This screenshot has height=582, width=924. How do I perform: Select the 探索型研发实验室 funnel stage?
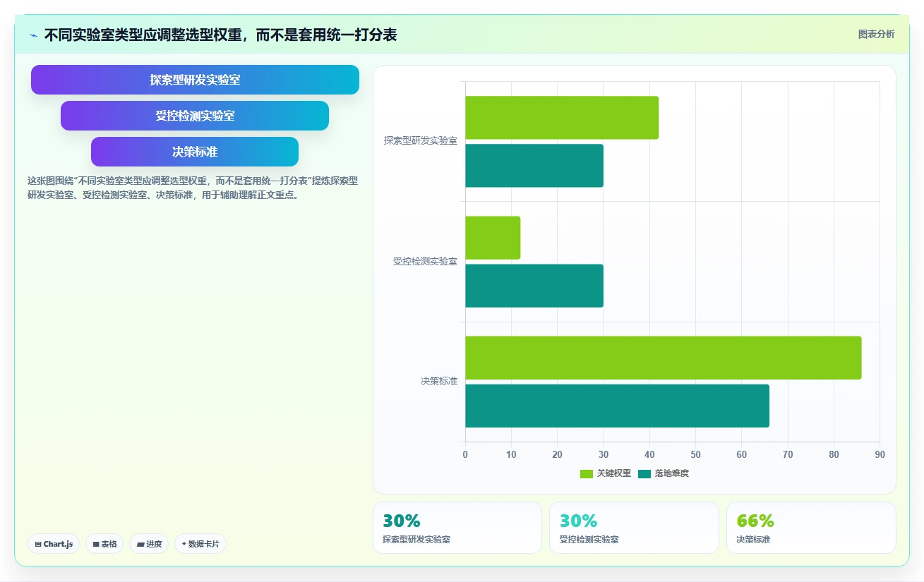coord(195,80)
